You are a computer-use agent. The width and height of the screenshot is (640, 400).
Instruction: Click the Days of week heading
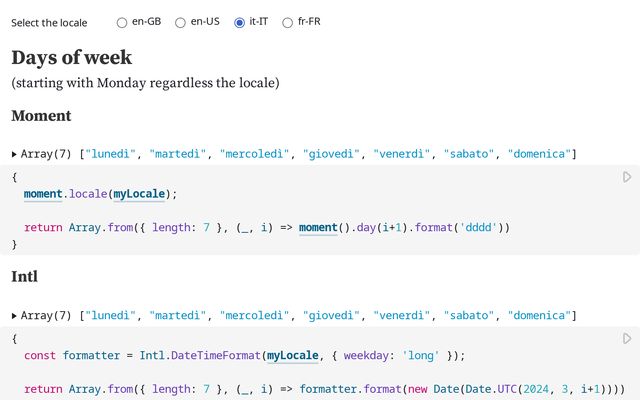point(71,57)
